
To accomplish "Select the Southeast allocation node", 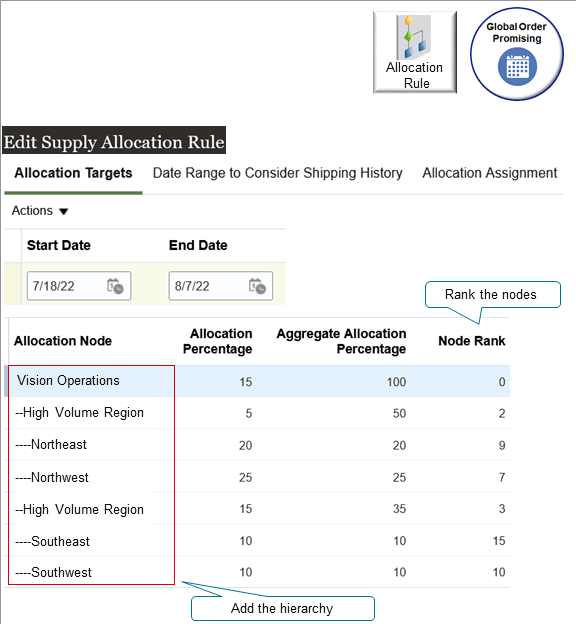I will (53, 541).
